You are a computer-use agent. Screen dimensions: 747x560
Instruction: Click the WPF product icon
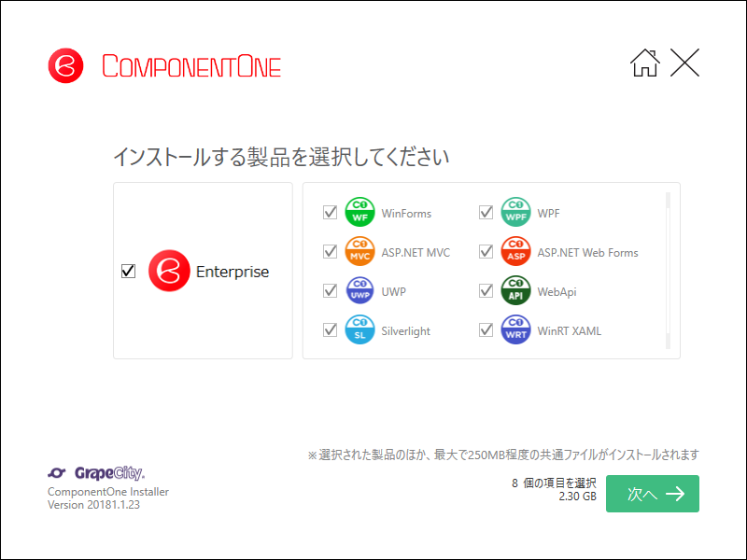point(515,212)
